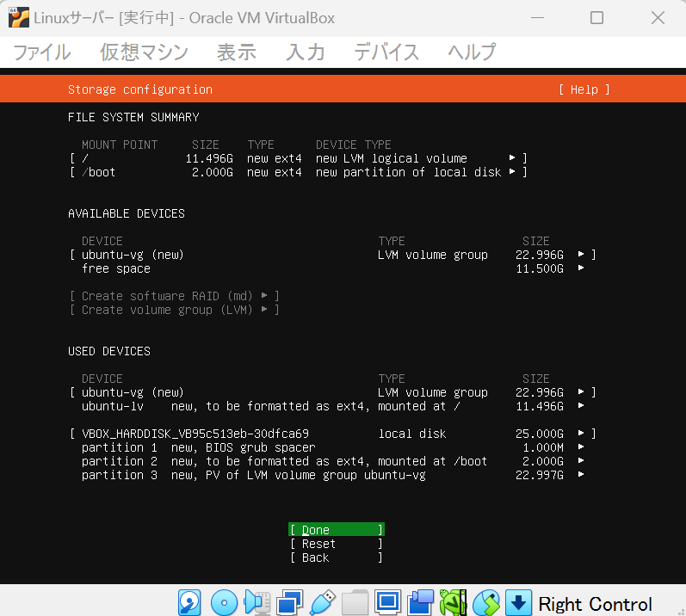The image size is (686, 616).
Task: Click the VirtualBox window title icon
Action: [19, 17]
